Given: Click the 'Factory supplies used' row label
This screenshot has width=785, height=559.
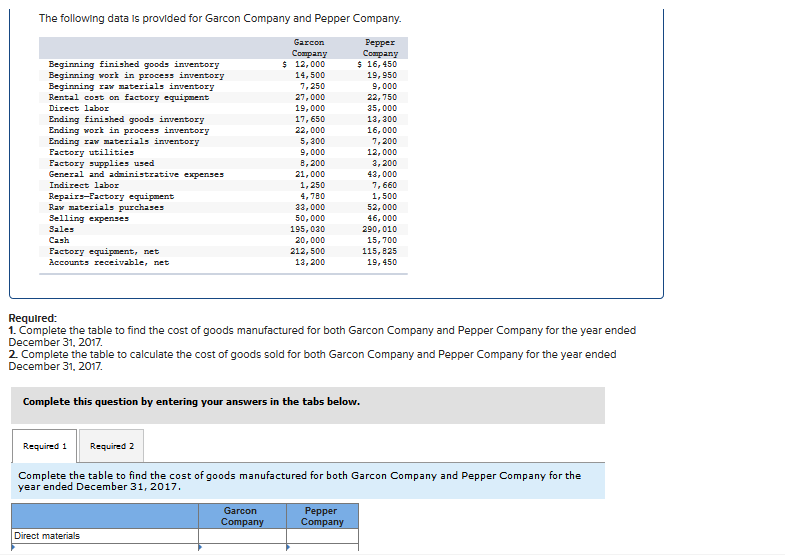Looking at the screenshot, I should click(101, 164).
